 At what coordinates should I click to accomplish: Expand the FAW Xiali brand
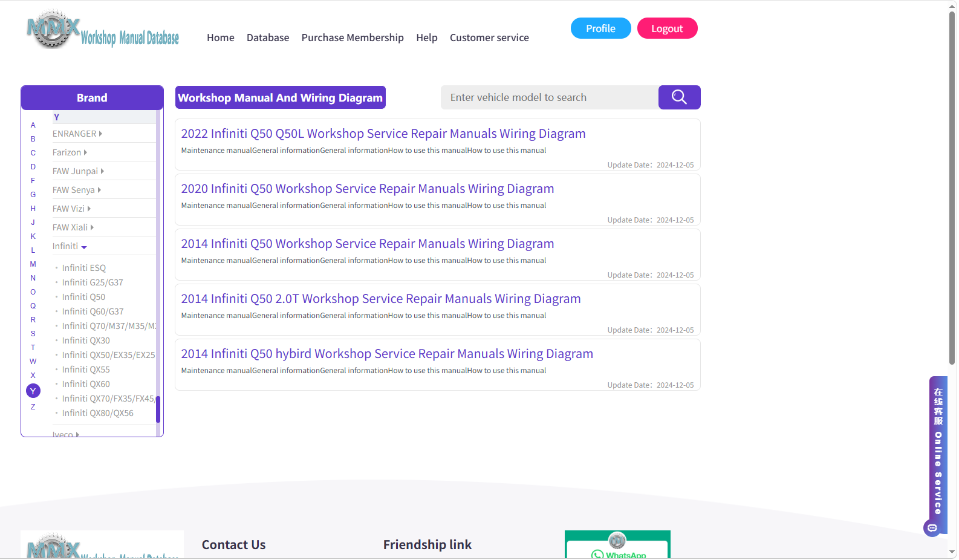[73, 227]
